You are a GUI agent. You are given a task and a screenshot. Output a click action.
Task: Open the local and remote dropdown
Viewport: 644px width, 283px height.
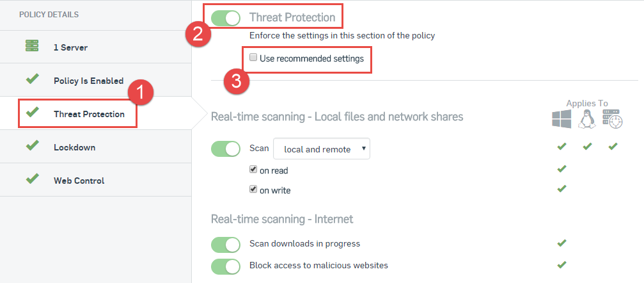click(x=322, y=149)
